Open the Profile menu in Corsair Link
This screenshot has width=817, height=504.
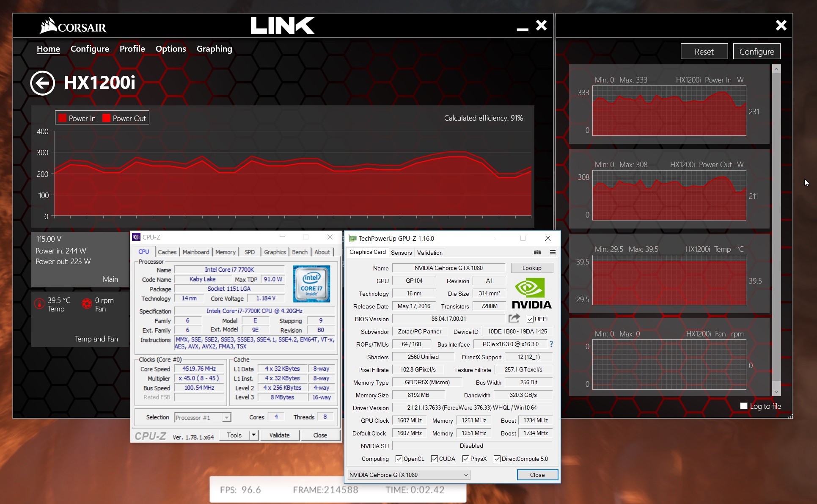tap(132, 49)
